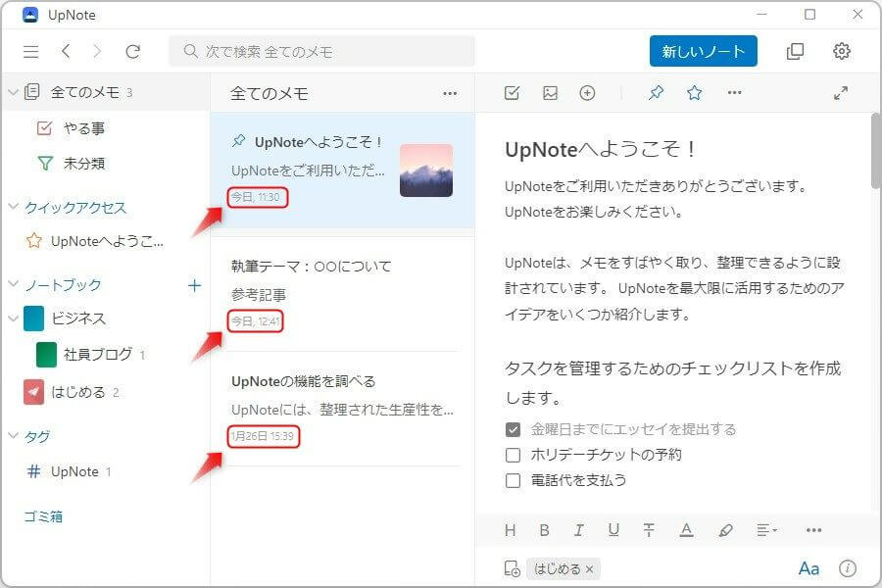Open font settings with Aa icon
The image size is (882, 588).
pyautogui.click(x=808, y=568)
